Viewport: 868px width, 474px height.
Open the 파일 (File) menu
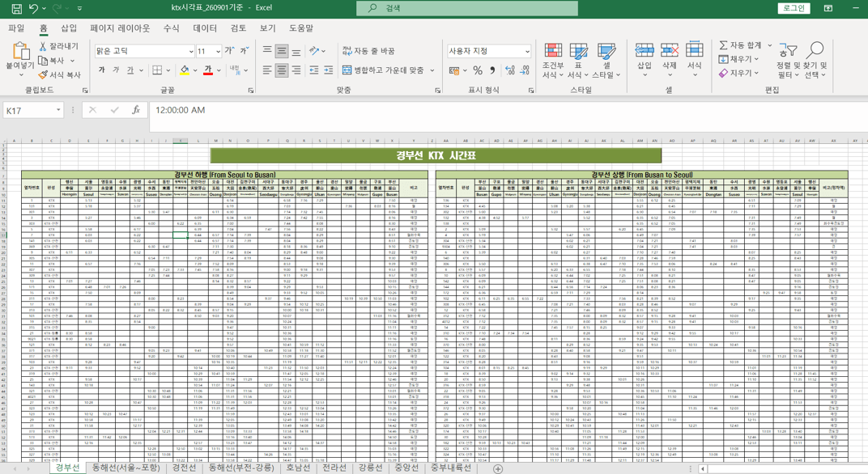click(x=16, y=28)
